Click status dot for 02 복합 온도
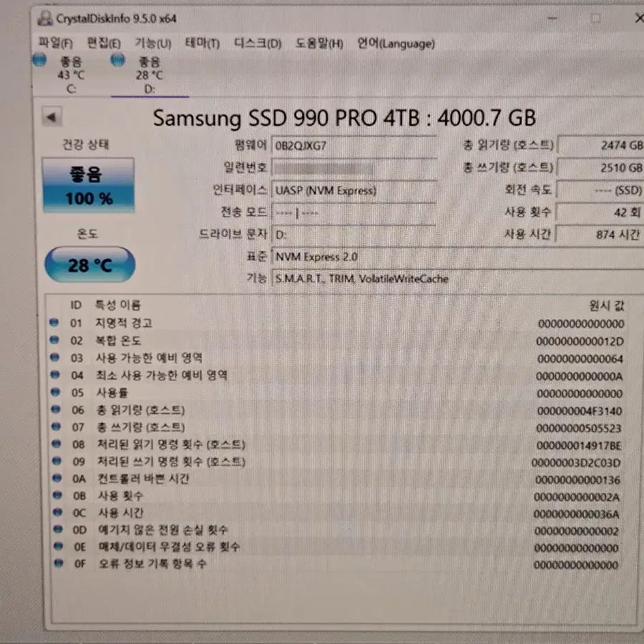Viewport: 644px width, 644px height. click(54, 340)
